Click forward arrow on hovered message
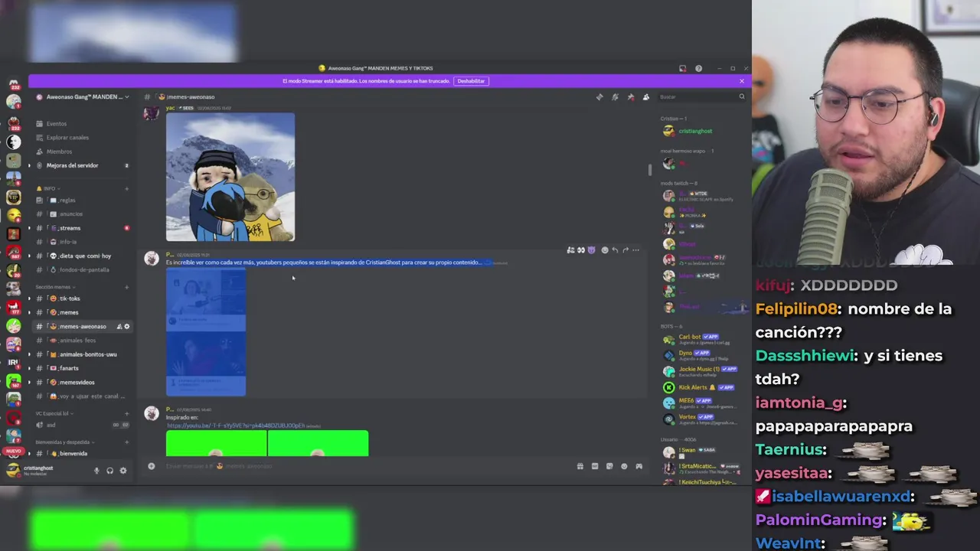 [626, 250]
